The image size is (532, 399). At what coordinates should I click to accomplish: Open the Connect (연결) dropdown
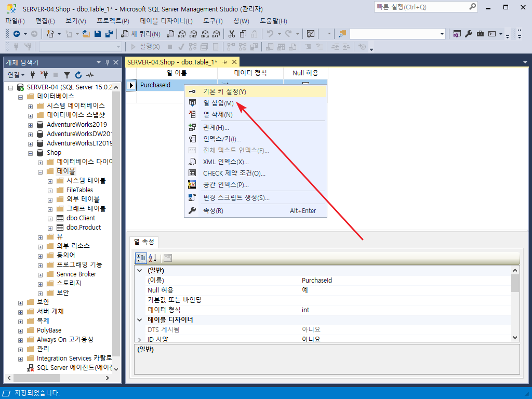click(16, 75)
